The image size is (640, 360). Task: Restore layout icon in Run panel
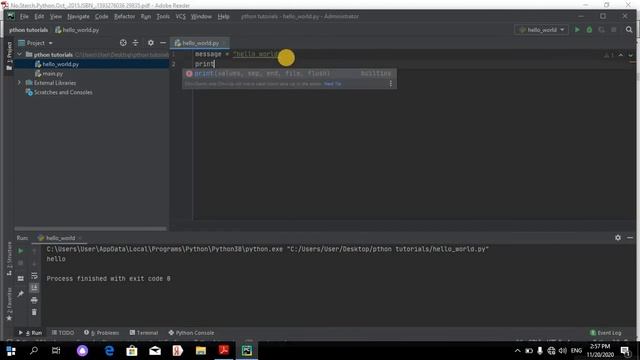click(x=20, y=278)
